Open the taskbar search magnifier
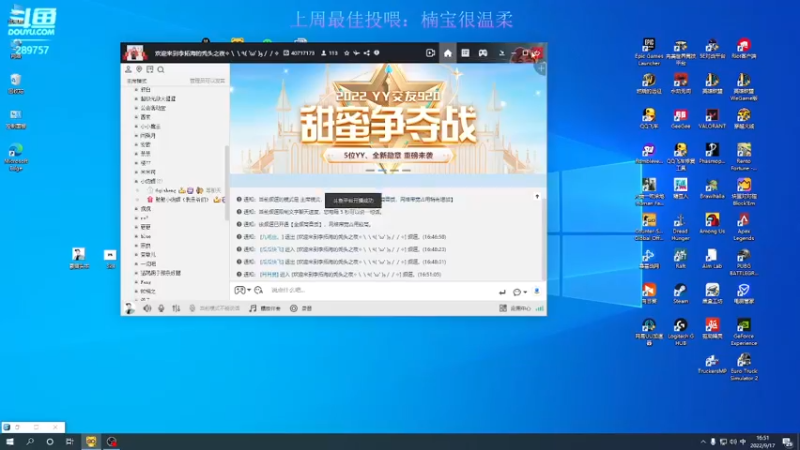Screen dimensions: 800x450 [30, 441]
